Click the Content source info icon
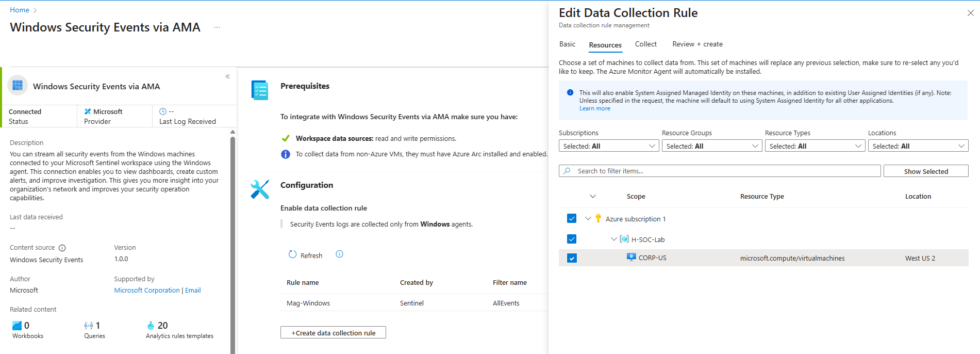This screenshot has height=354, width=980. (62, 248)
